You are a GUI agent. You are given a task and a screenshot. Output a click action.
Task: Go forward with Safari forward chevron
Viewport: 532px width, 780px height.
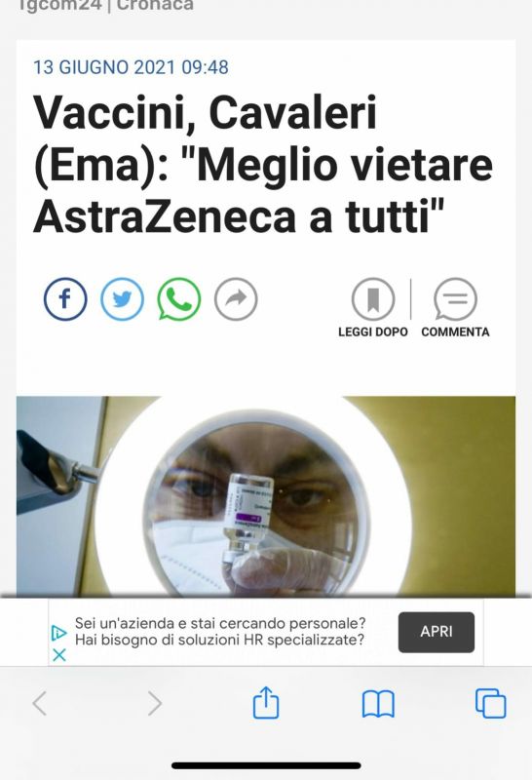pos(155,703)
